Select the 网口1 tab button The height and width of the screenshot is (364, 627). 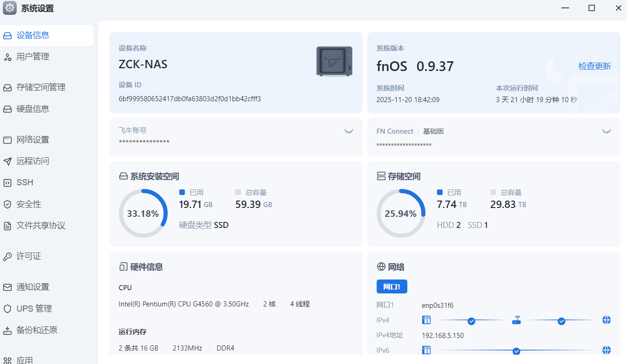(392, 286)
